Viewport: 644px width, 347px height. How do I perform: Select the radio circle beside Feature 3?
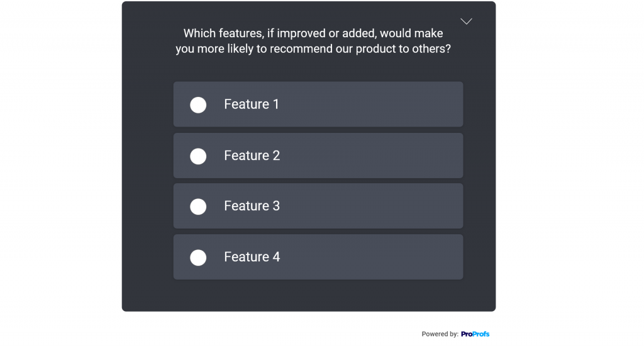point(198,207)
